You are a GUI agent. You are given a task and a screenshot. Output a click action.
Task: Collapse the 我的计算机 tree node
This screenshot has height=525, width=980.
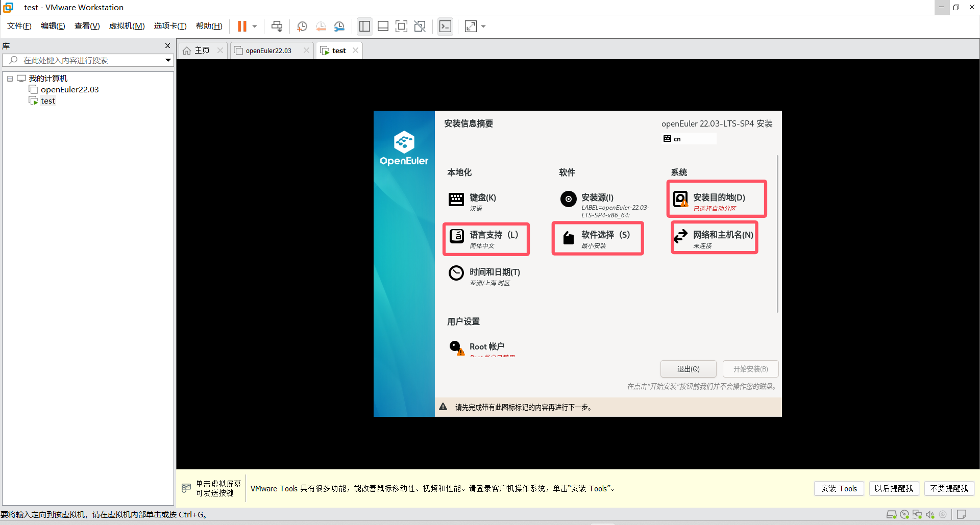pyautogui.click(x=10, y=79)
